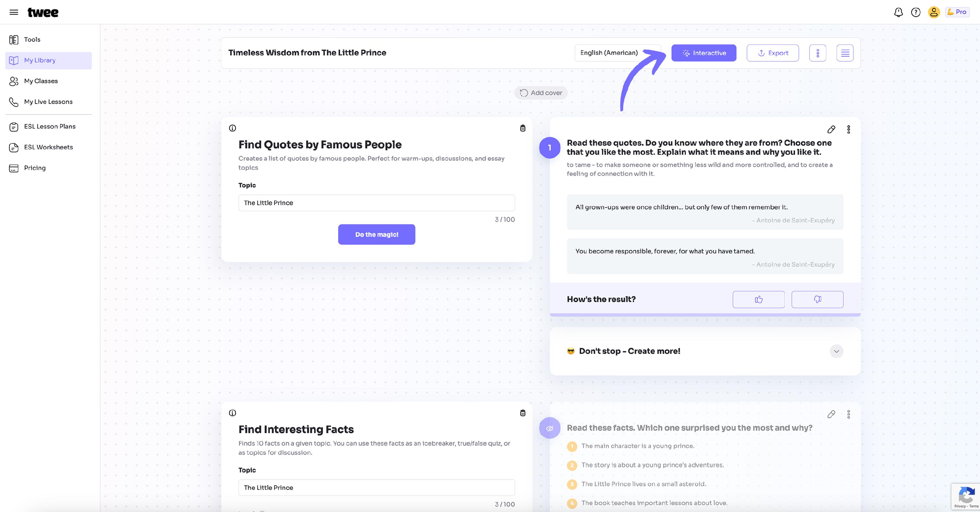Viewport: 980px width, 512px height.
Task: Open My Live Lessons
Action: (x=48, y=102)
